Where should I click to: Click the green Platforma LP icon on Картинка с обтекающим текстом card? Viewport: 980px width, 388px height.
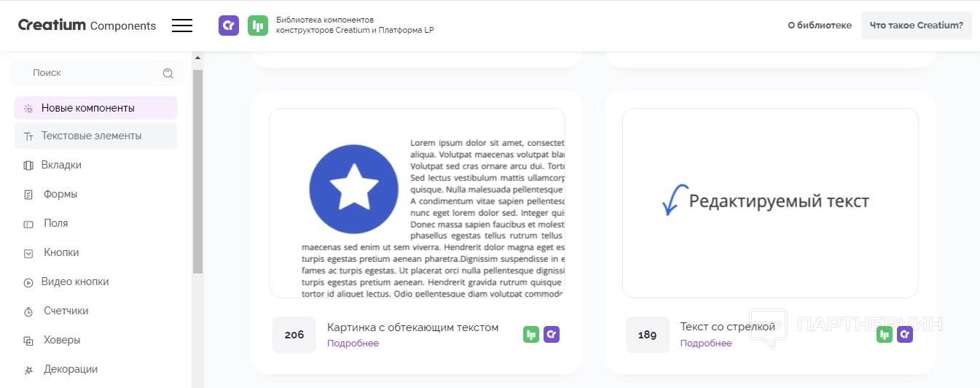click(531, 335)
